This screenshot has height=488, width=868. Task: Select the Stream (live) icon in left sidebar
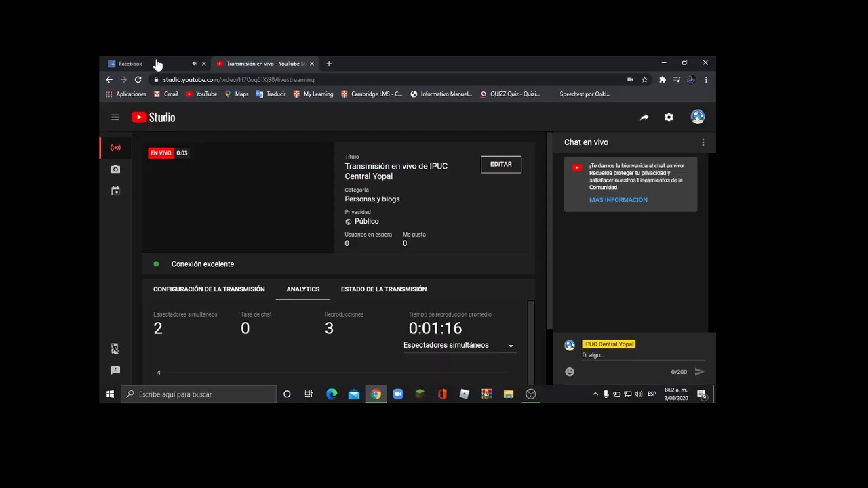pos(115,148)
